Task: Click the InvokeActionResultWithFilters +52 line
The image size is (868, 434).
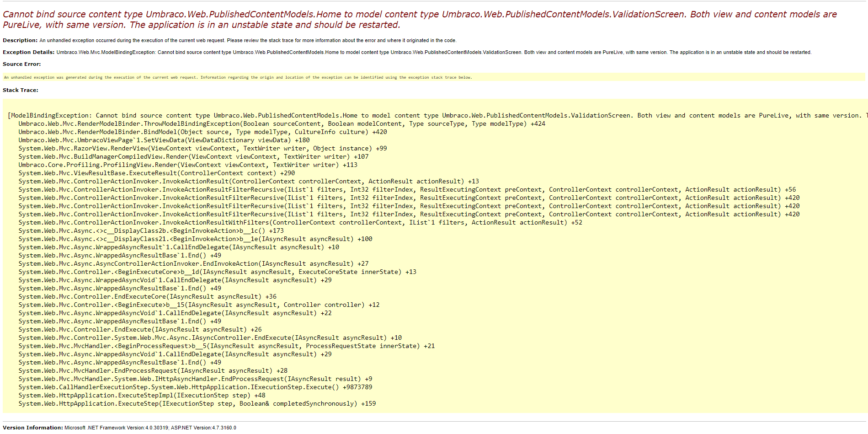Action: click(300, 223)
